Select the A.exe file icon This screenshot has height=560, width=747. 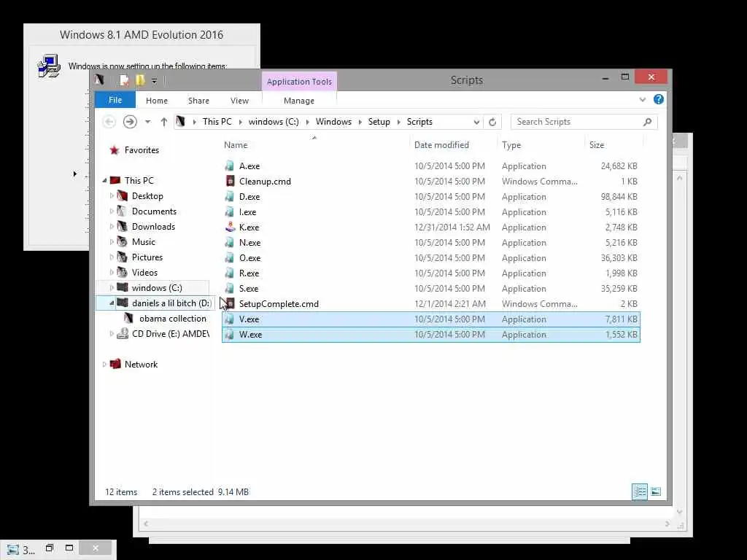click(x=230, y=166)
